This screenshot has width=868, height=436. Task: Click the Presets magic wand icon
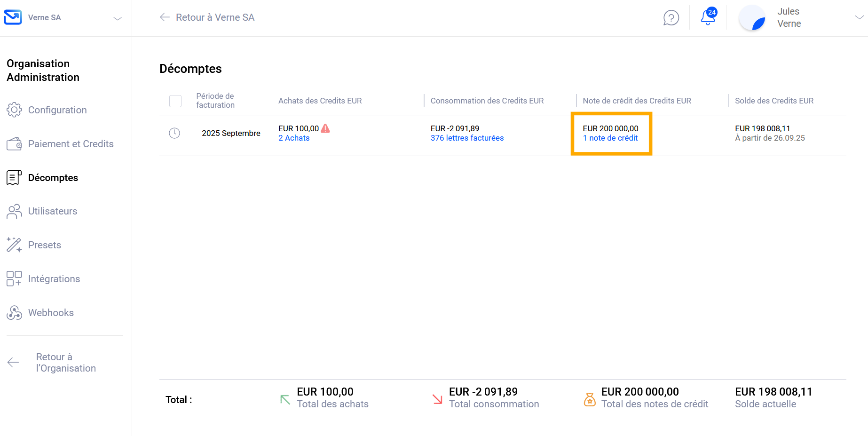(x=14, y=245)
